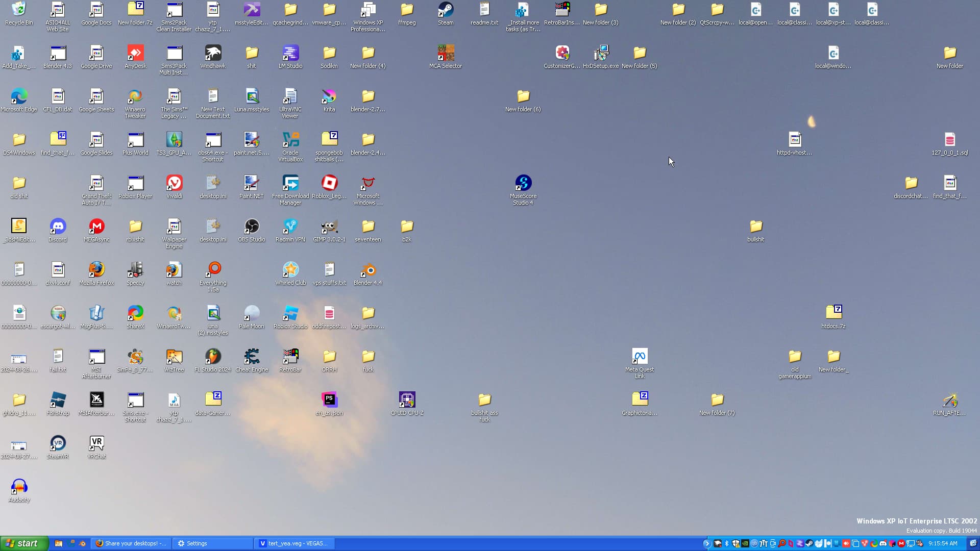The height and width of the screenshot is (551, 980).
Task: Switch to Settings taskbar window
Action: 213,543
